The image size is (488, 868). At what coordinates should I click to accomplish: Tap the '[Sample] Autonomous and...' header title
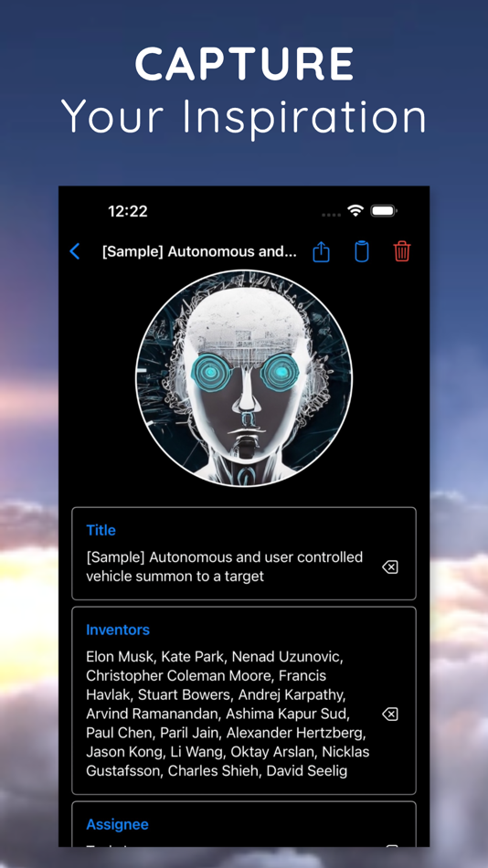pyautogui.click(x=199, y=252)
